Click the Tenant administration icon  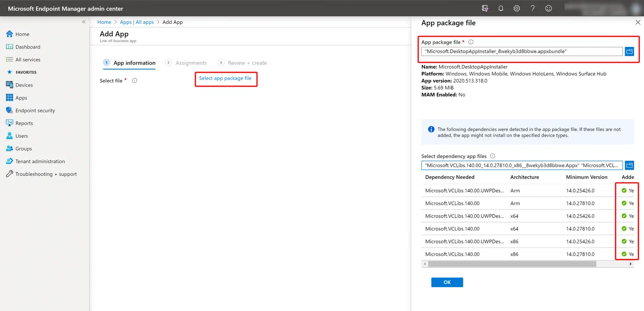9,161
